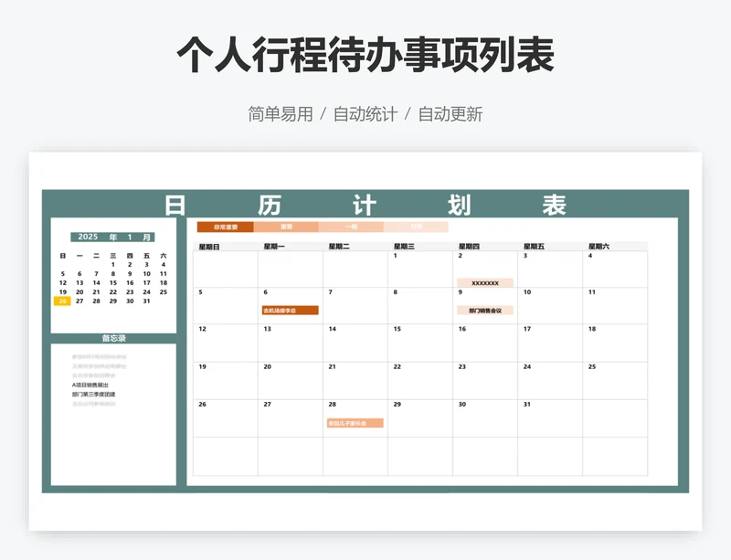Select highlighted date 26 in the mini calendar
The width and height of the screenshot is (731, 560).
62,301
